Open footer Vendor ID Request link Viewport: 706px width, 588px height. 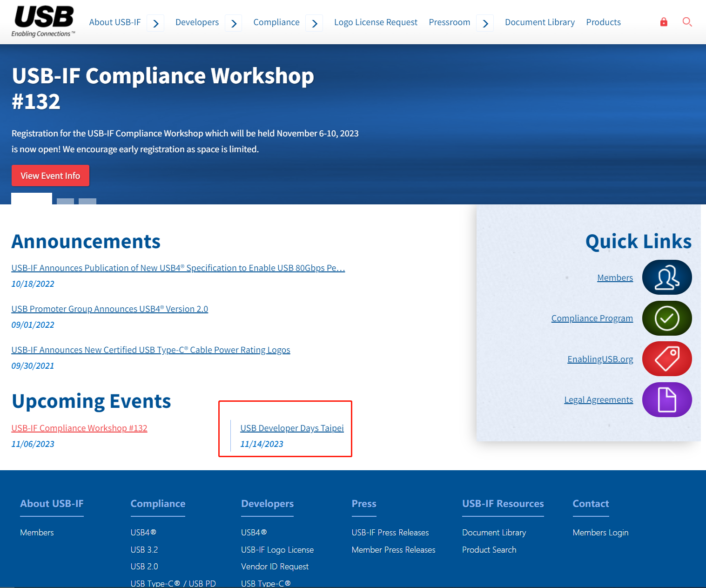(275, 567)
